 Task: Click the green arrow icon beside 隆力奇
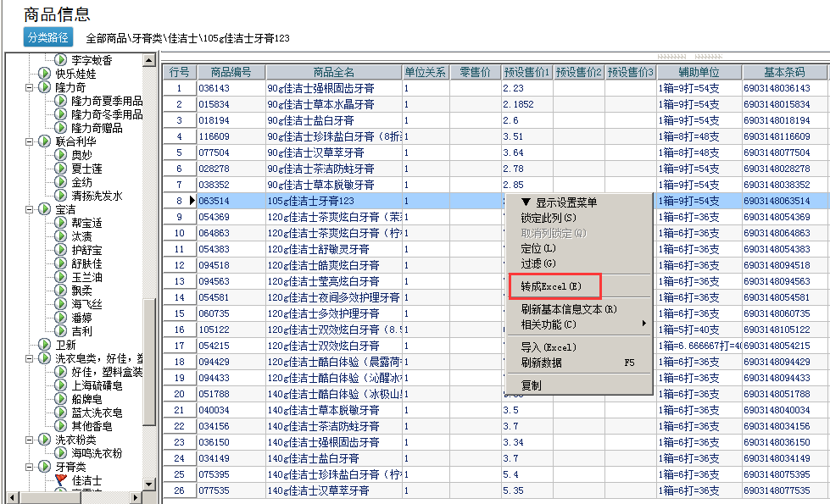click(45, 86)
